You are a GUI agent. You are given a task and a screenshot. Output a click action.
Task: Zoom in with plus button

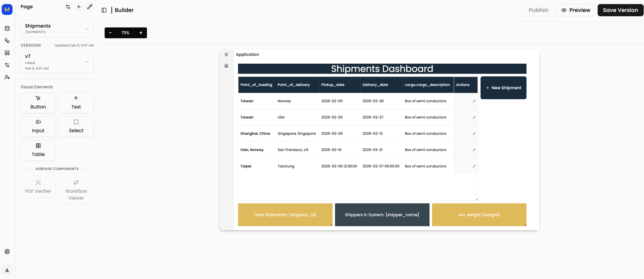pyautogui.click(x=141, y=33)
